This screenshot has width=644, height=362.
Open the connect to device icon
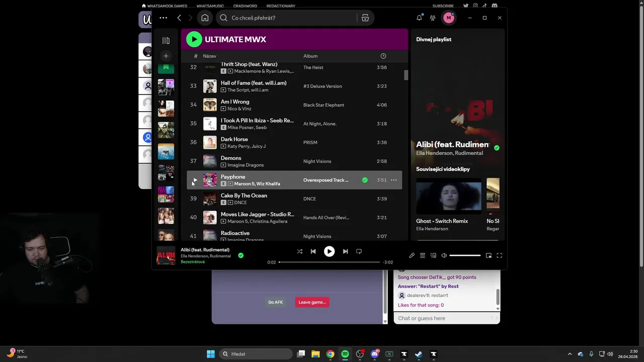(433, 255)
